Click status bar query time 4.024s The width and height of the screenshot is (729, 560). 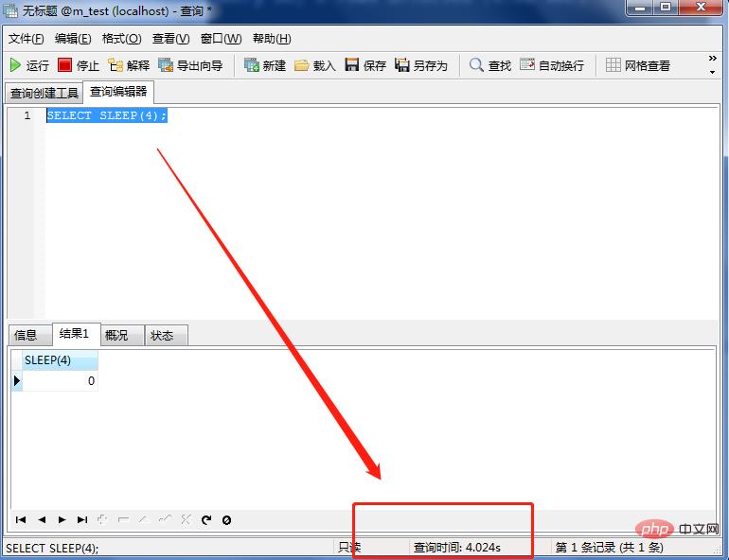coord(457,548)
